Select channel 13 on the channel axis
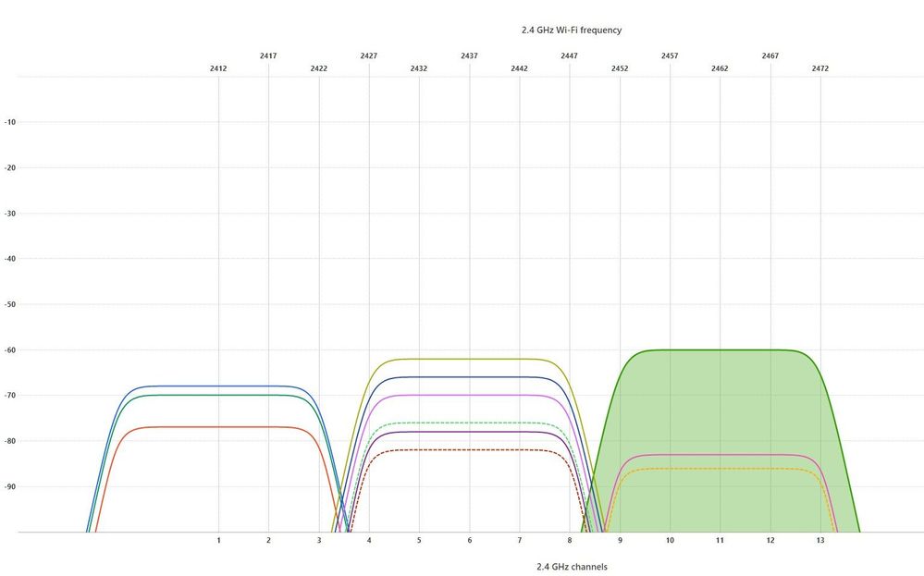Image resolution: width=924 pixels, height=576 pixels. pos(820,540)
